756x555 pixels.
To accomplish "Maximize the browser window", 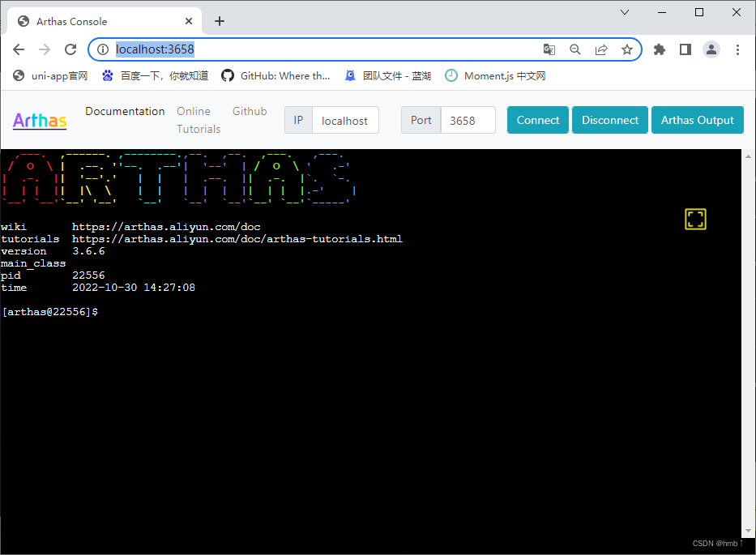I will click(699, 12).
